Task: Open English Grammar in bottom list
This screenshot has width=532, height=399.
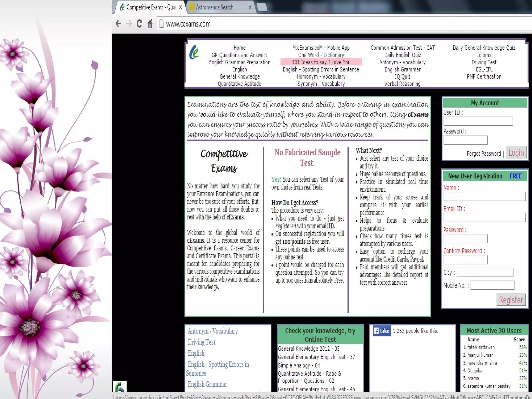Action: 207,384
